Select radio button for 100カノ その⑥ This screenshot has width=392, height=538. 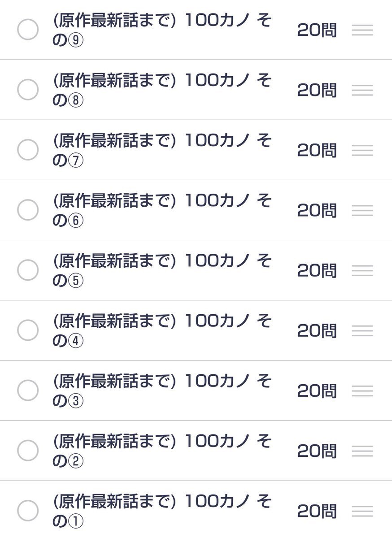point(28,210)
